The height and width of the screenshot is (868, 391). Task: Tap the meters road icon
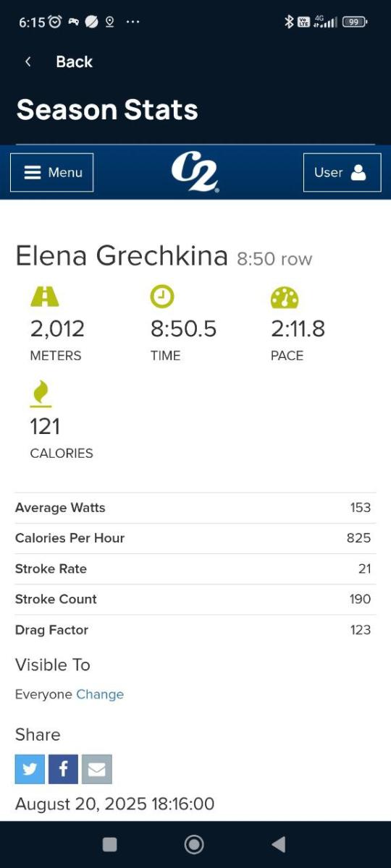45,297
